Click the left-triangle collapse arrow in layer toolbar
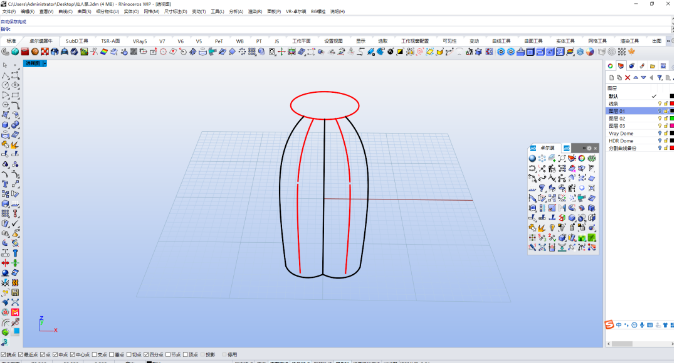The image size is (674, 363). pos(651,78)
